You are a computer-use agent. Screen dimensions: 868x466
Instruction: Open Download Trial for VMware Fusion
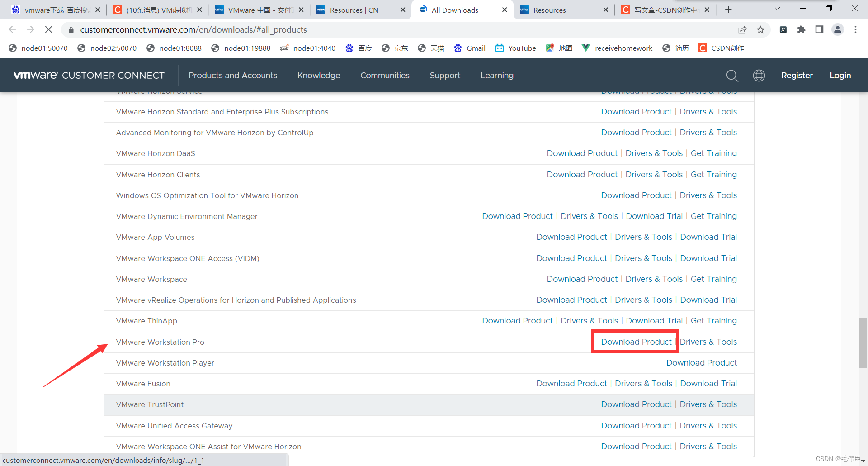708,384
